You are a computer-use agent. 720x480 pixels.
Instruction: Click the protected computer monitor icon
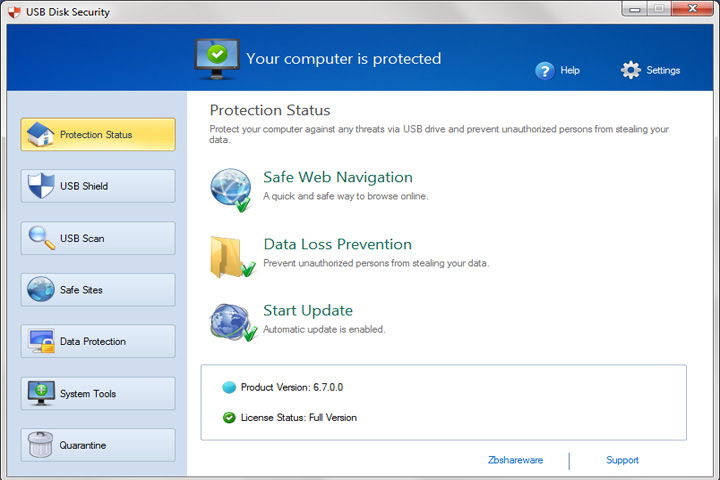tap(217, 59)
